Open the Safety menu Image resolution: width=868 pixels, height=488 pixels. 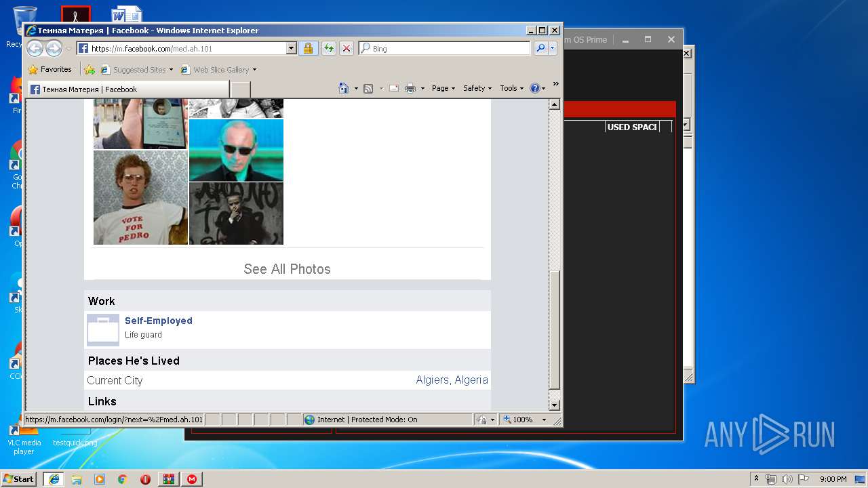(477, 88)
